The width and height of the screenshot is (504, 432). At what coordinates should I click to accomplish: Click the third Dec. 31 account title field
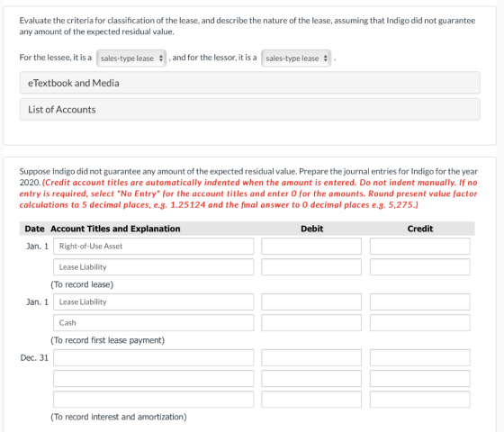click(x=153, y=400)
